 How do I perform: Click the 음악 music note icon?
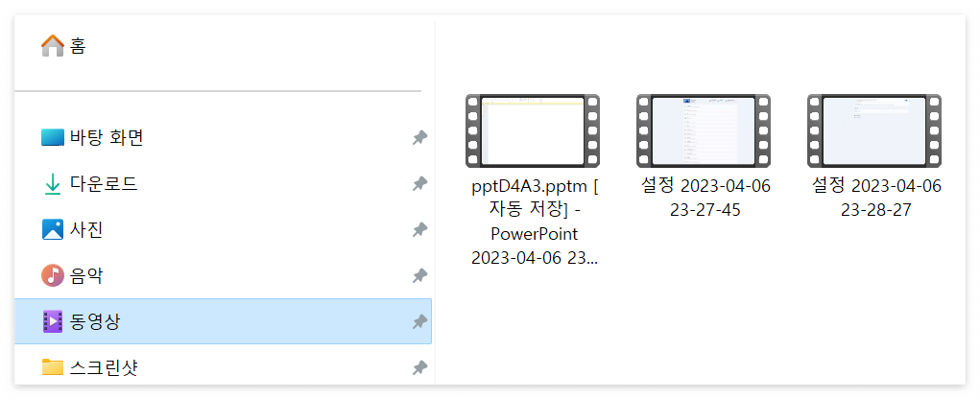(53, 275)
